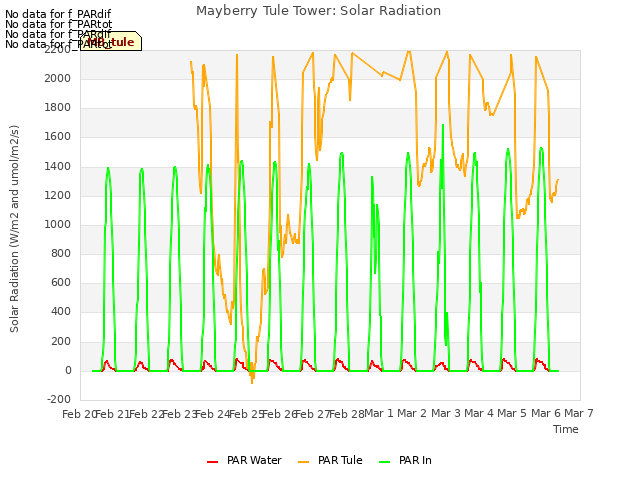Click the Mar 7 x-axis tick label
The image size is (640, 480).
click(x=579, y=413)
